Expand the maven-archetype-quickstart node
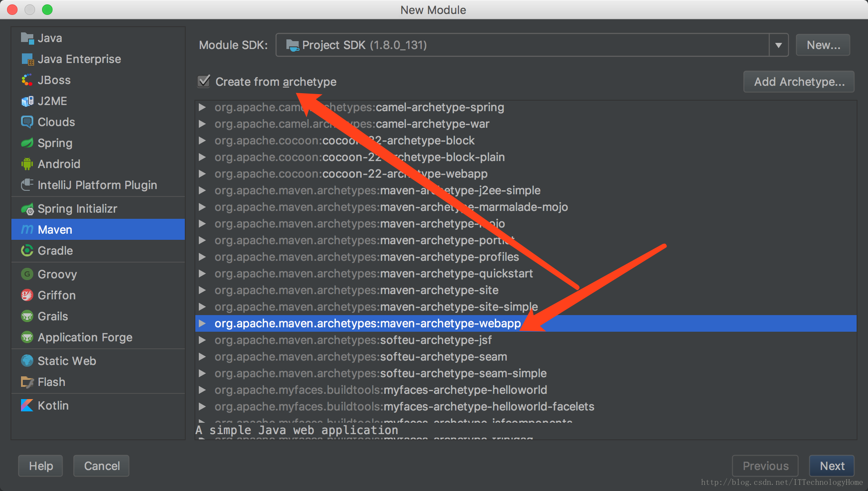Screen dimensions: 868x491 pos(202,274)
